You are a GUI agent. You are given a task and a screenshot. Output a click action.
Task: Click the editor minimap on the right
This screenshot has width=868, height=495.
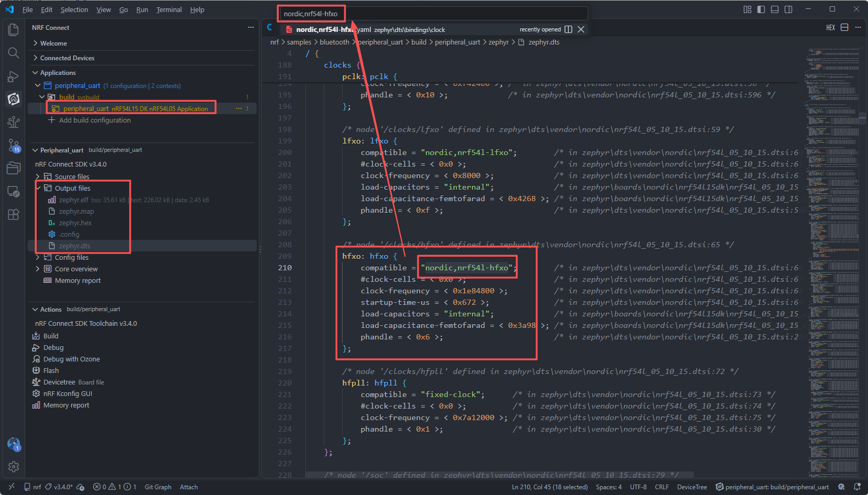click(833, 262)
